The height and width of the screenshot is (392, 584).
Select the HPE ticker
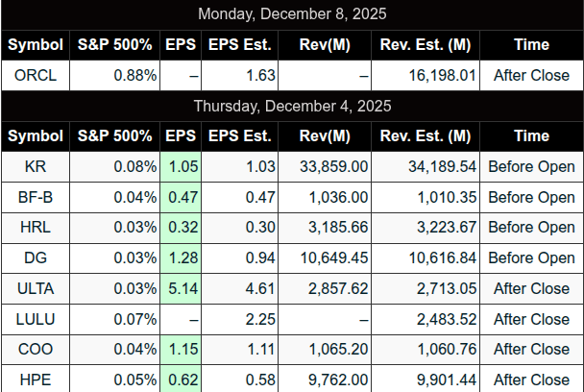pos(36,380)
